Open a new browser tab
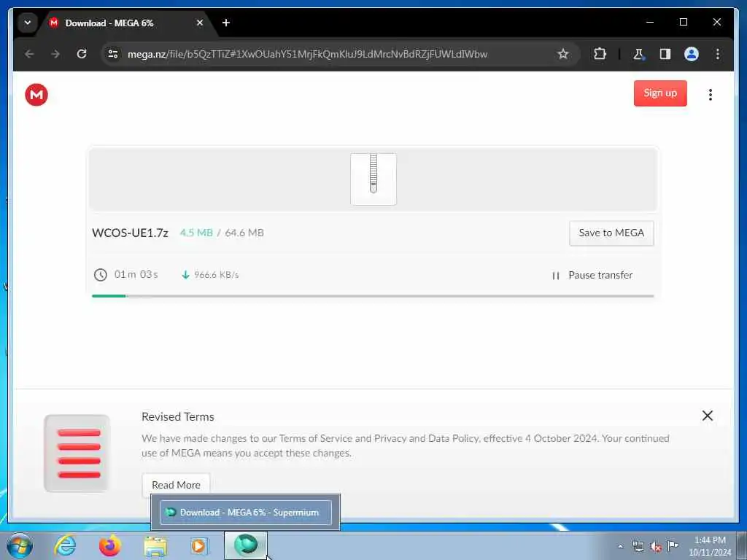This screenshot has height=560, width=747. click(226, 23)
